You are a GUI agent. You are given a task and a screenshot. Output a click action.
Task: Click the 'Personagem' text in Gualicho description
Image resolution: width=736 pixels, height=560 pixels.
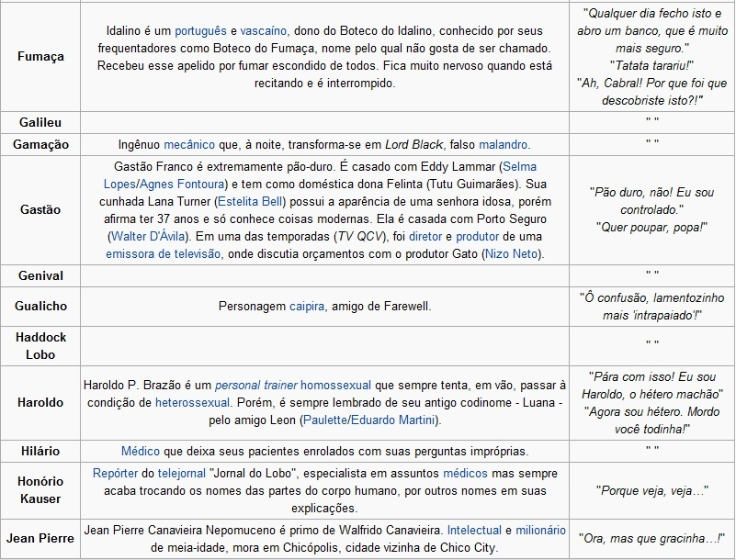pos(252,307)
